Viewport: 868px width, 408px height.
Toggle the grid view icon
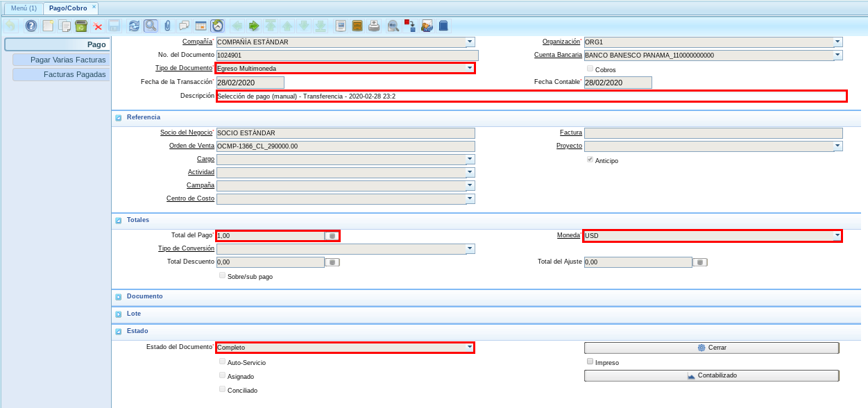pyautogui.click(x=201, y=26)
